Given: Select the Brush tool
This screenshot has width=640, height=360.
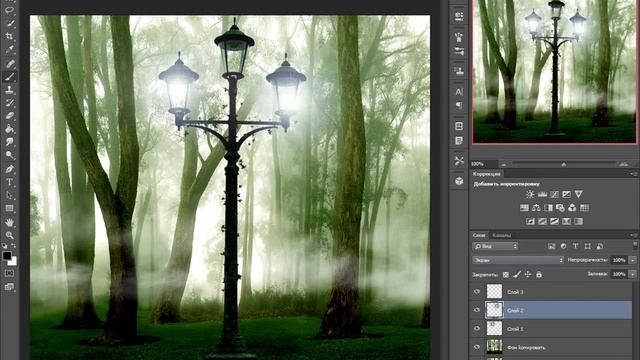Looking at the screenshot, I should point(9,76).
